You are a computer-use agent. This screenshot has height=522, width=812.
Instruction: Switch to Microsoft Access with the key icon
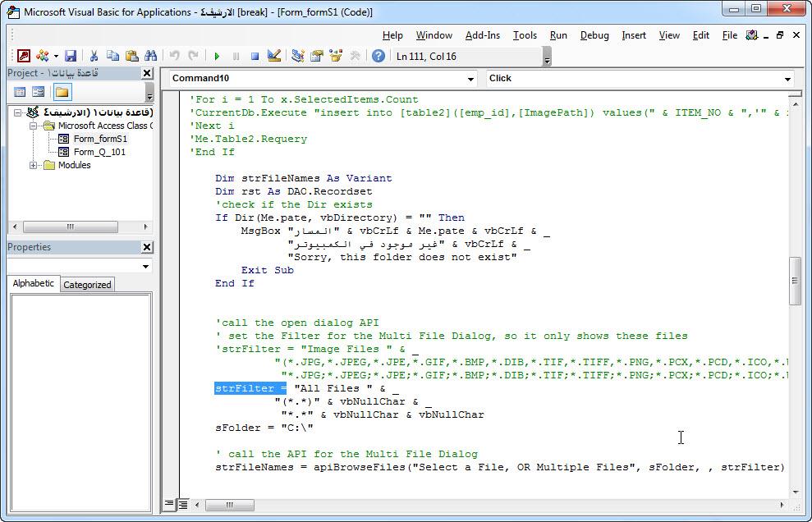24,56
